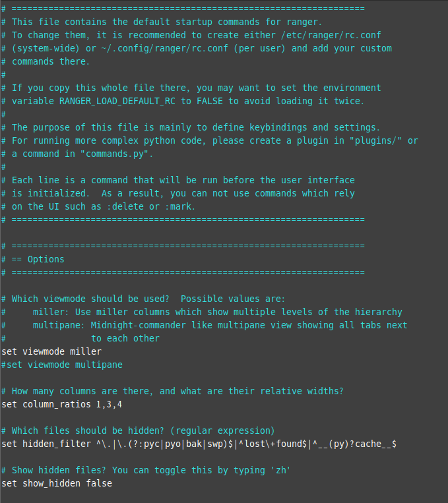This screenshot has height=503, width=448.
Task: Click the 'RANGER_LOAD_DEFAULT_RC' variable name
Action: [x=117, y=101]
